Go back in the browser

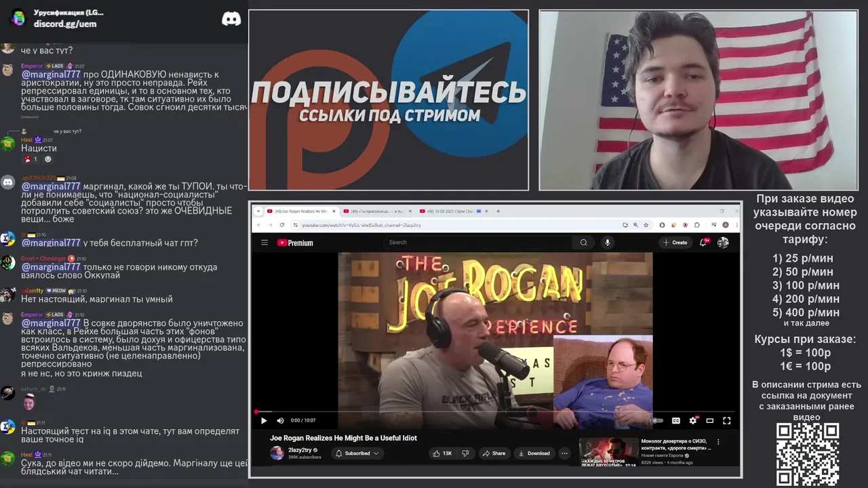pos(258,224)
